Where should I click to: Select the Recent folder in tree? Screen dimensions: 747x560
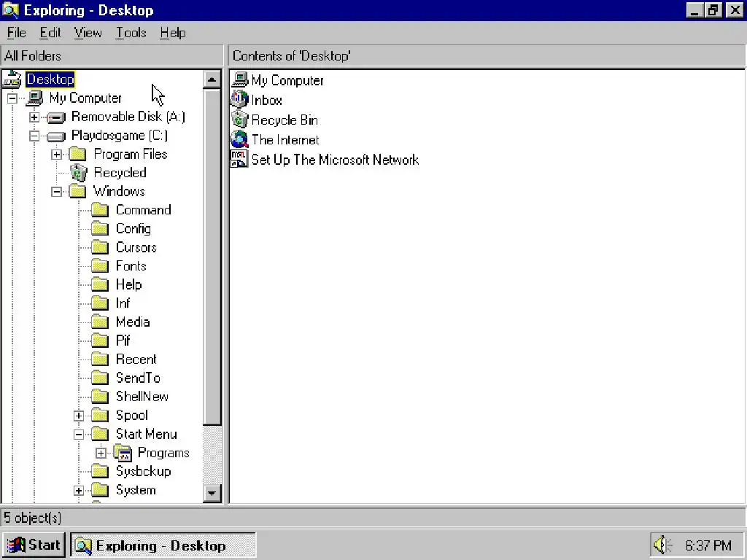[x=136, y=359]
